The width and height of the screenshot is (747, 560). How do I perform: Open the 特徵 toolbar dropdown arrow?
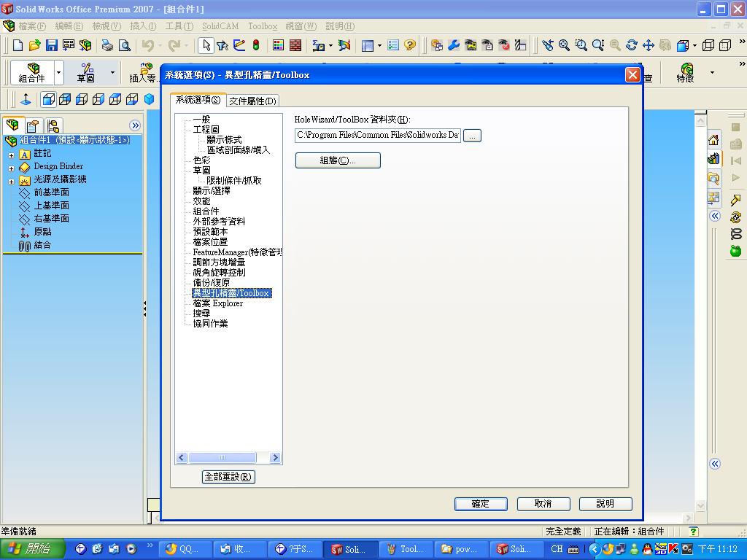pyautogui.click(x=712, y=73)
